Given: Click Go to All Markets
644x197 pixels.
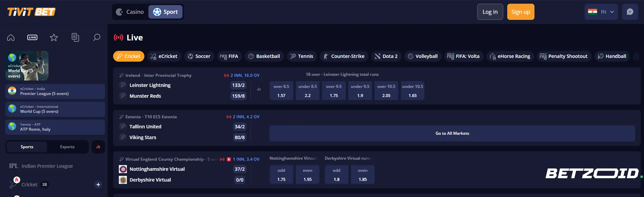Looking at the screenshot, I should click(452, 134).
